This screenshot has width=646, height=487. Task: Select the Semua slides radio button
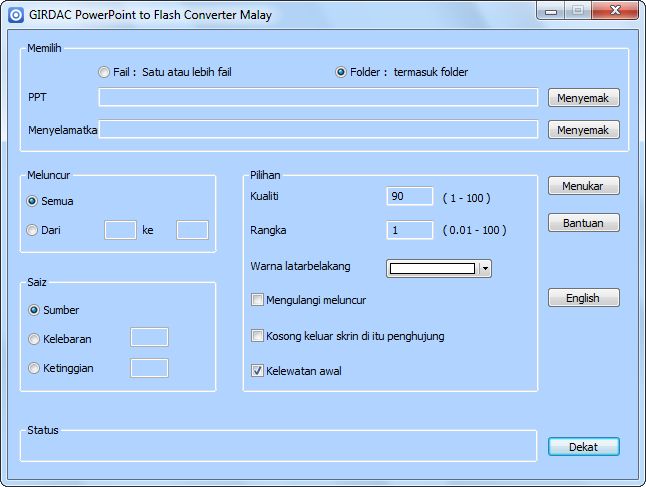[32, 201]
